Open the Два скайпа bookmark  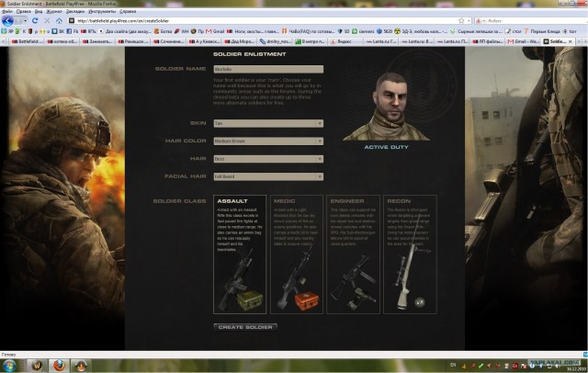(x=125, y=31)
